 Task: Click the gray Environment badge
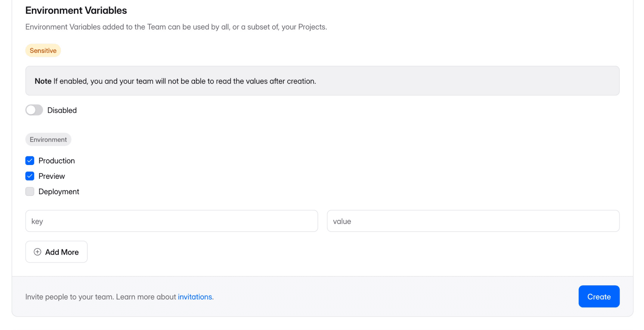[x=48, y=140]
